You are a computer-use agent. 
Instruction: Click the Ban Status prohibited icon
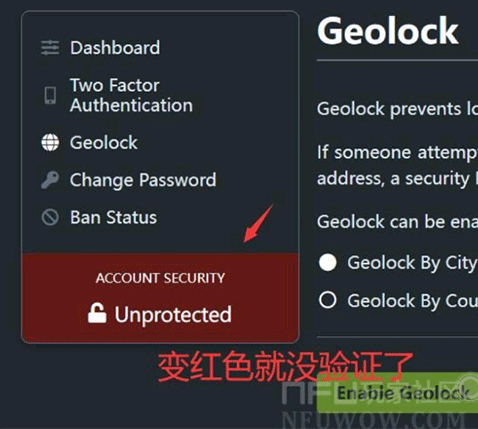tap(50, 217)
